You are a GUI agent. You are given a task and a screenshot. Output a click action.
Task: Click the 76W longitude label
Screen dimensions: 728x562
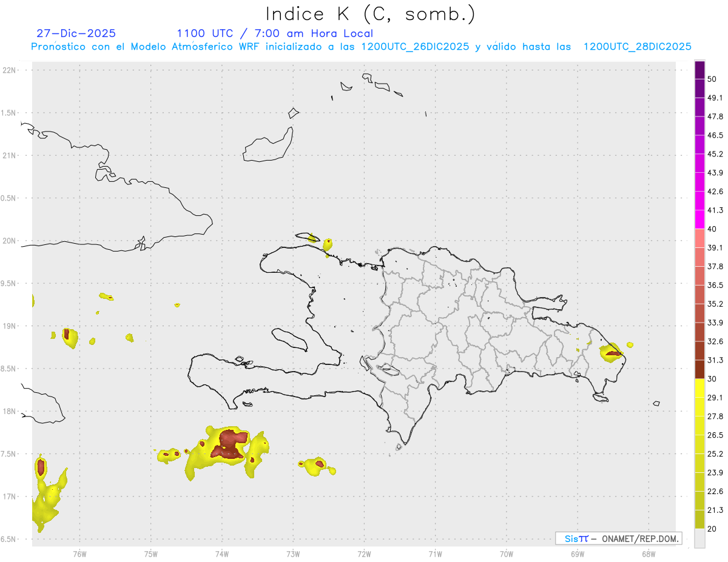tap(79, 553)
